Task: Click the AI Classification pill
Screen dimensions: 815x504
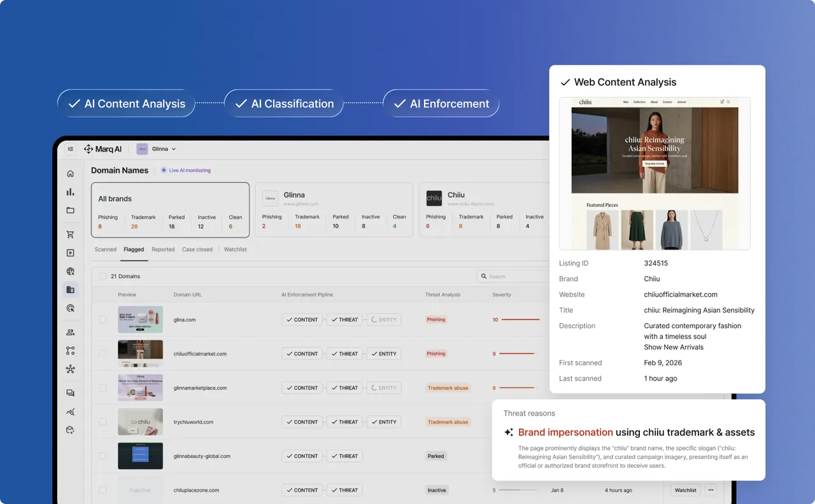Action: (x=284, y=104)
